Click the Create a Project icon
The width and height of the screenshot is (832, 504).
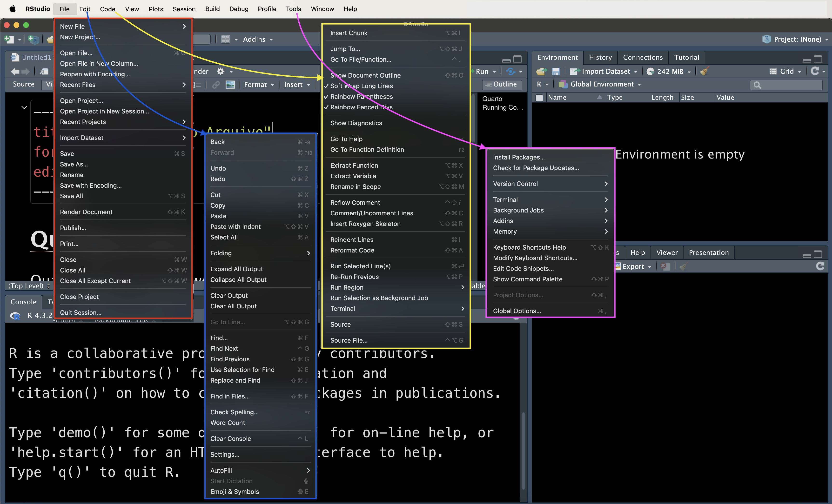[x=34, y=40]
